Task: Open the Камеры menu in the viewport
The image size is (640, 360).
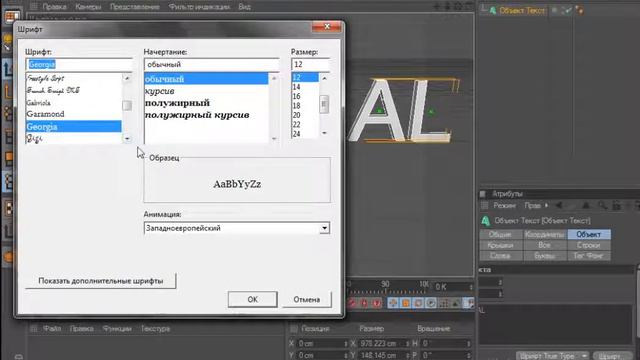Action: point(88,7)
